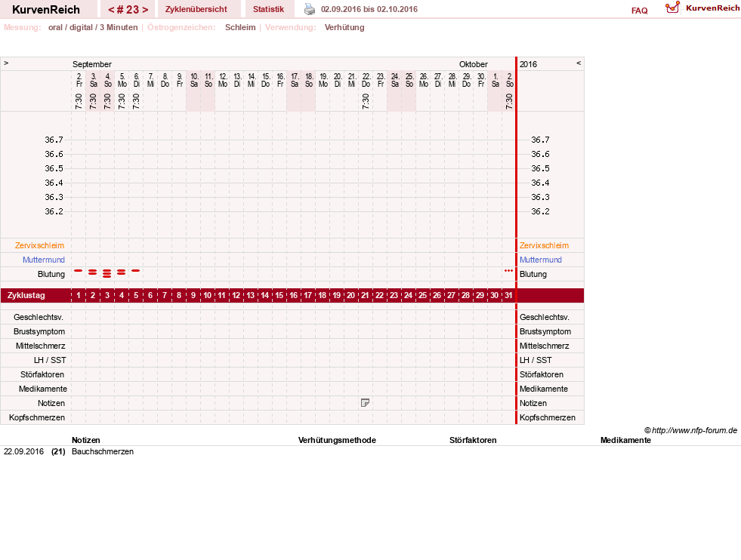The image size is (741, 560).
Task: Click the right-side Zervixschleim label
Action: pyautogui.click(x=544, y=245)
